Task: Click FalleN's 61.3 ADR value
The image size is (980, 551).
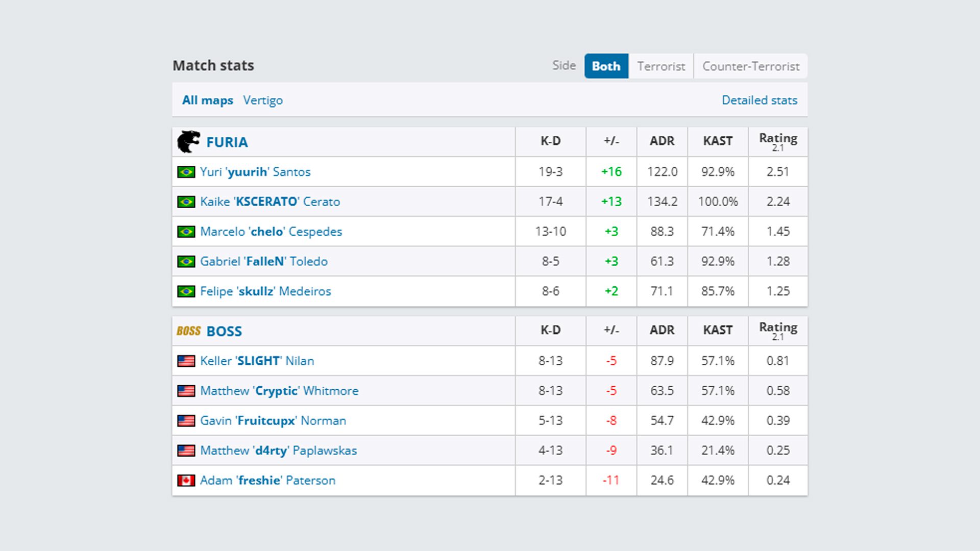Action: click(x=662, y=261)
